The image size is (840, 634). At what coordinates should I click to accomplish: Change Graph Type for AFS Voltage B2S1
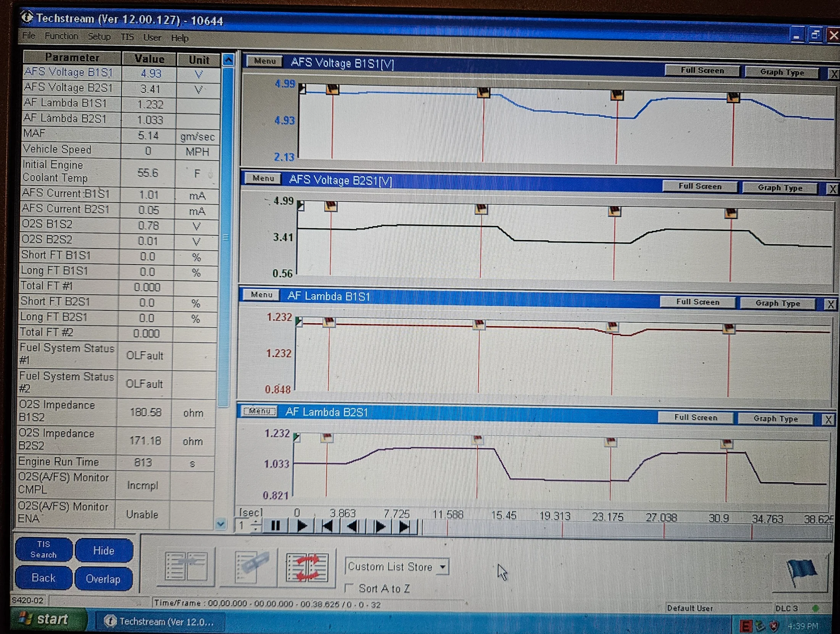pos(780,188)
